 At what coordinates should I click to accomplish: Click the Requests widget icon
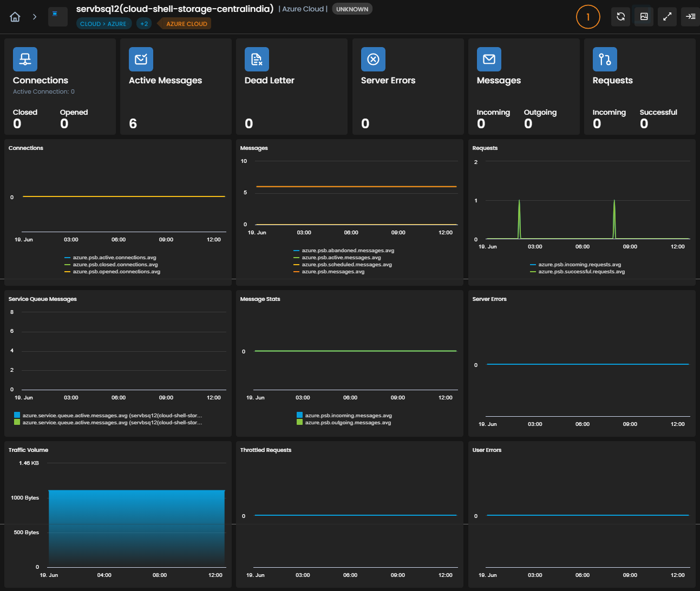(605, 59)
